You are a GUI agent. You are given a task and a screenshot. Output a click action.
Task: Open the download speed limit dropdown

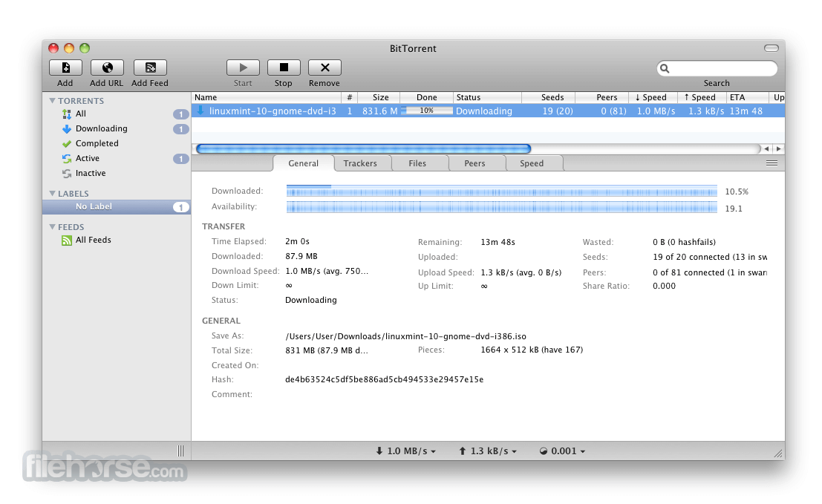[406, 451]
